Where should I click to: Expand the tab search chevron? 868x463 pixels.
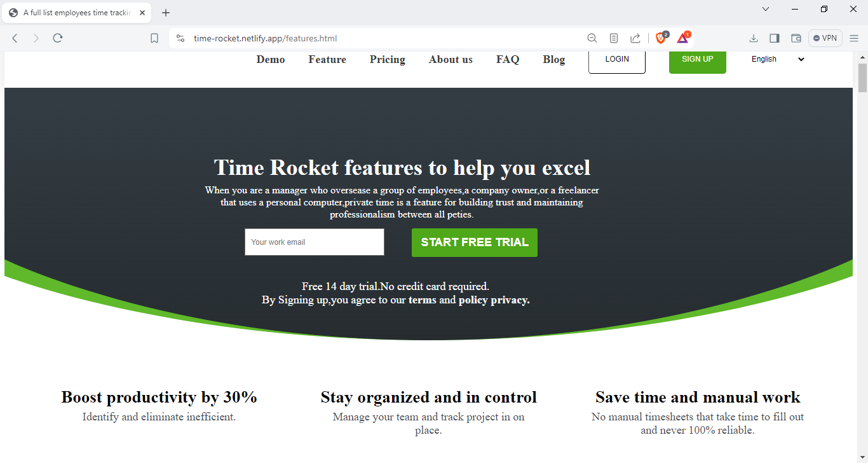pyautogui.click(x=766, y=9)
